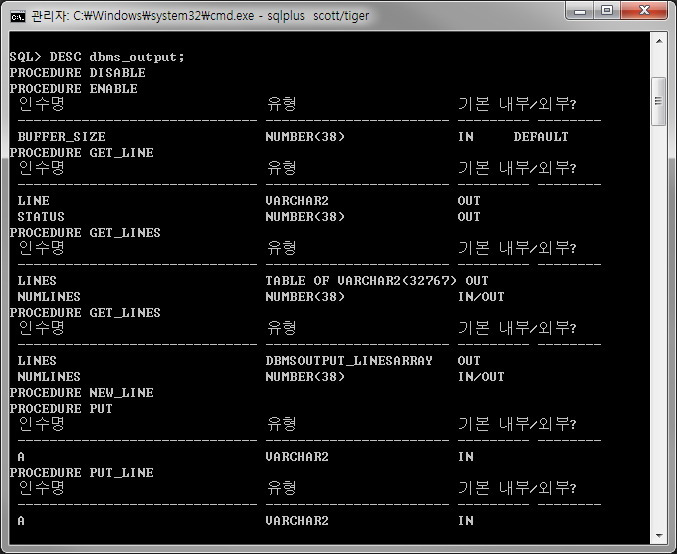The width and height of the screenshot is (677, 554).
Task: Click 'NUMBER(38)' in BUFFER_SIZE row
Action: [x=305, y=137]
